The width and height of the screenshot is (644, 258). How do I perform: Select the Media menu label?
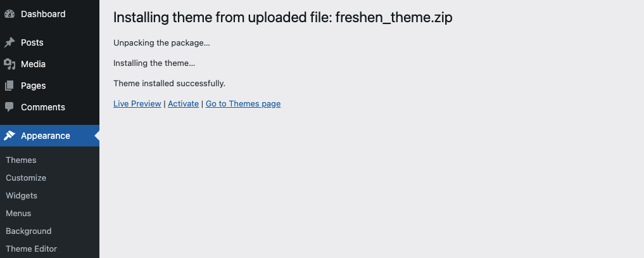coord(33,64)
